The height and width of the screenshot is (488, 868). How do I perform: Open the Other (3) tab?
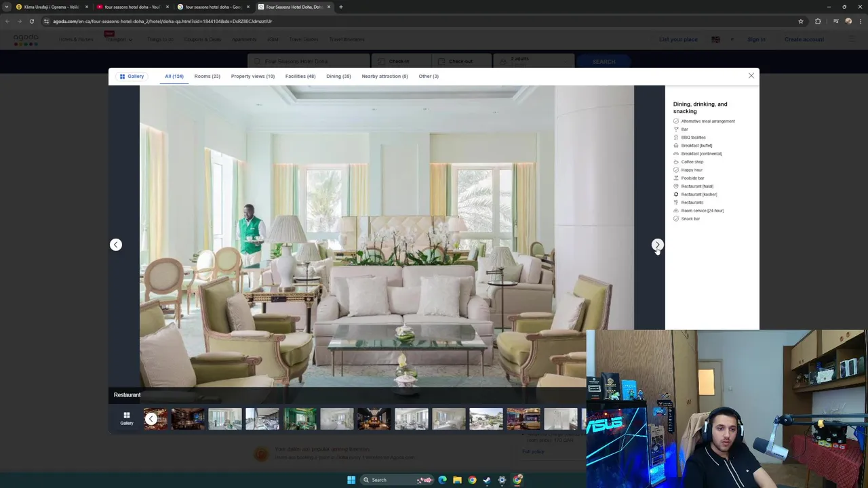coord(429,77)
